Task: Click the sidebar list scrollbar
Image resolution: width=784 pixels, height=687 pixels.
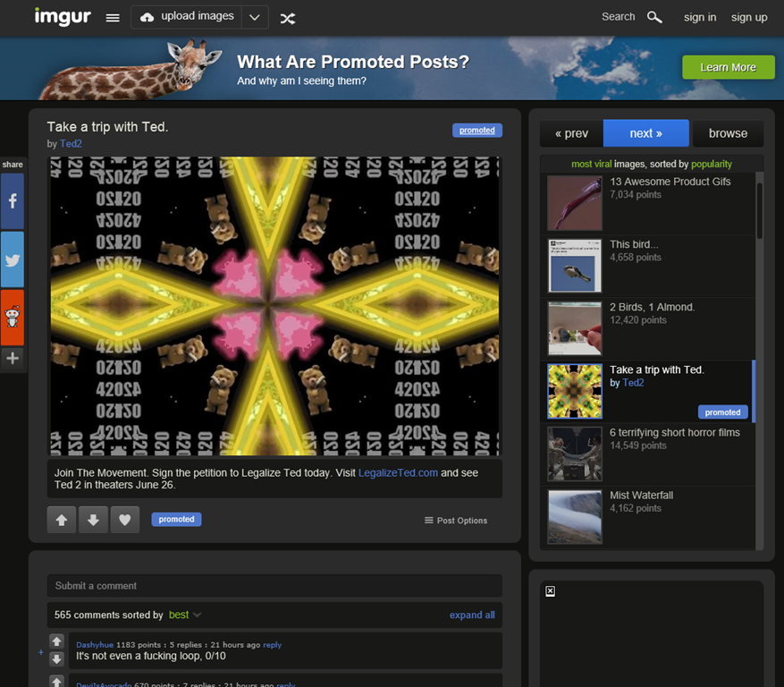Action: click(760, 210)
